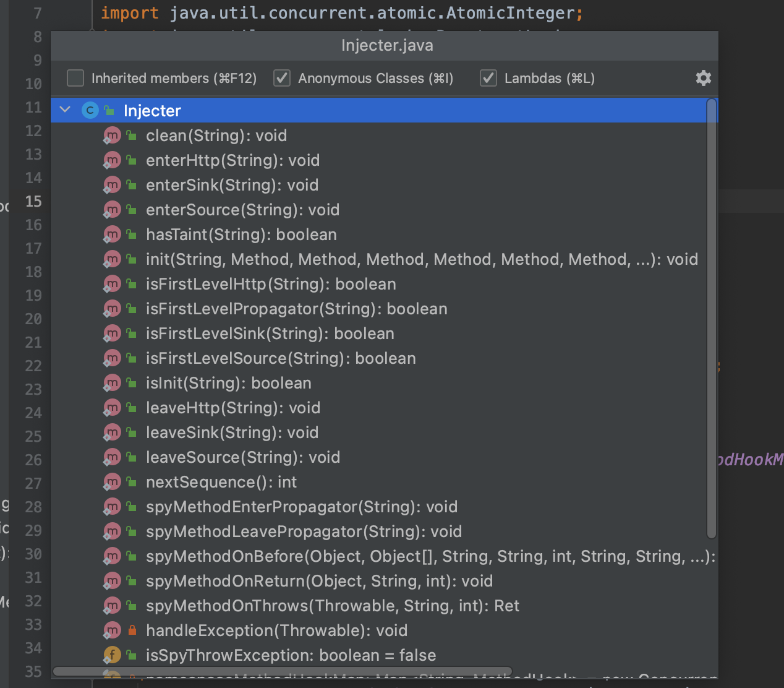
Task: Click method icon beside clean(String)
Action: pos(112,135)
